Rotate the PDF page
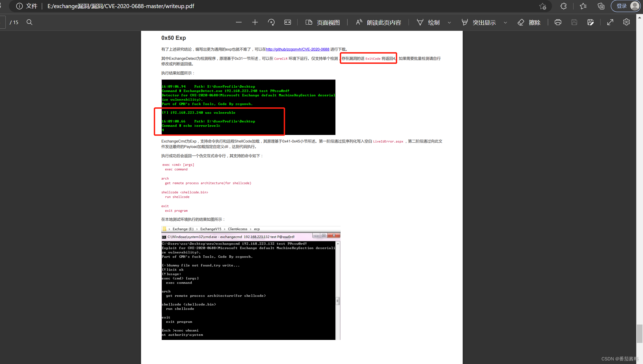Viewport: 643px width, 364px height. pos(271,22)
